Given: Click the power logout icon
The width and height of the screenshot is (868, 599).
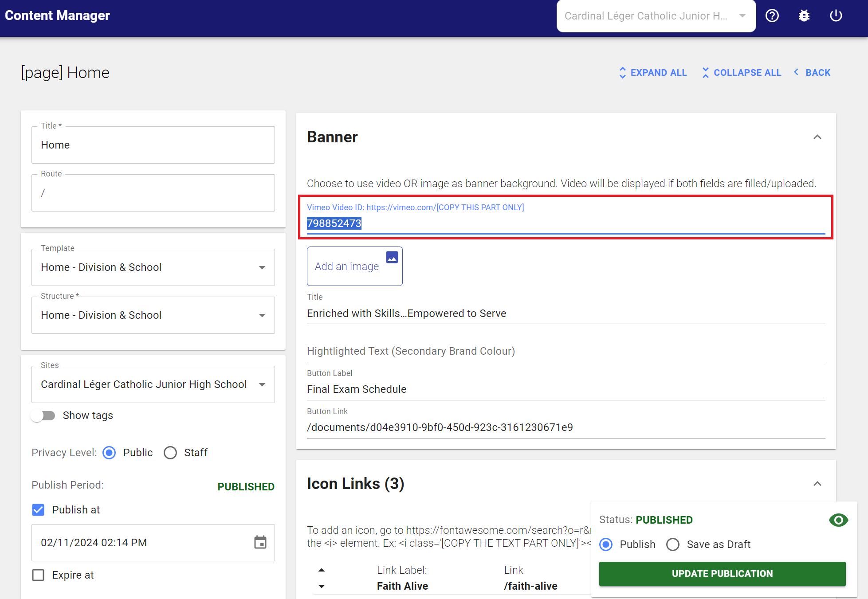Looking at the screenshot, I should pyautogui.click(x=836, y=16).
